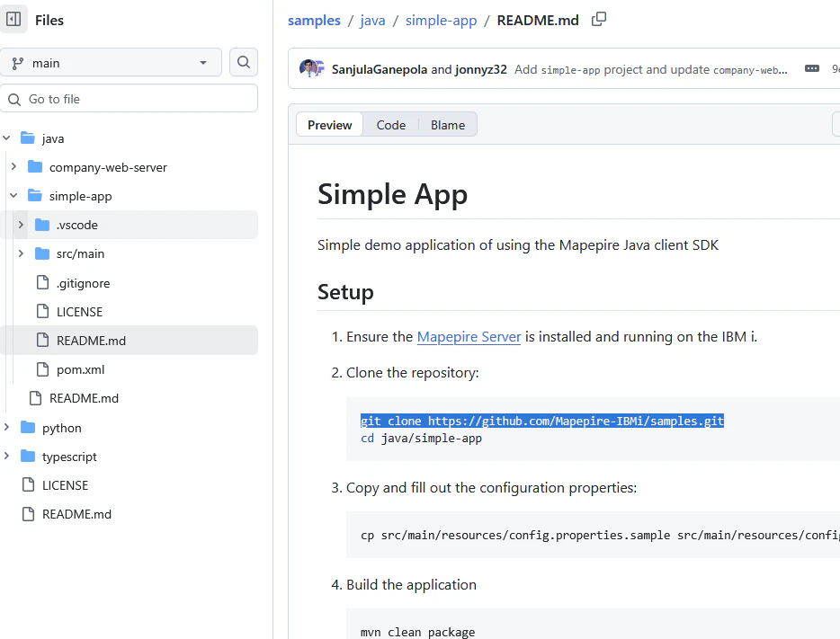
Task: Collapse the file tree side panel icon
Action: tap(13, 20)
